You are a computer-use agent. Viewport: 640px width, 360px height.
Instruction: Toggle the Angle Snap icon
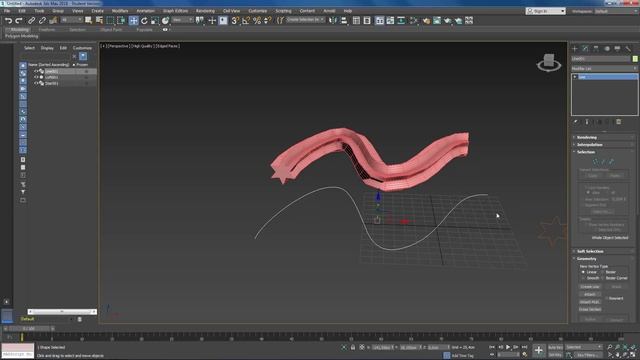(x=246, y=20)
